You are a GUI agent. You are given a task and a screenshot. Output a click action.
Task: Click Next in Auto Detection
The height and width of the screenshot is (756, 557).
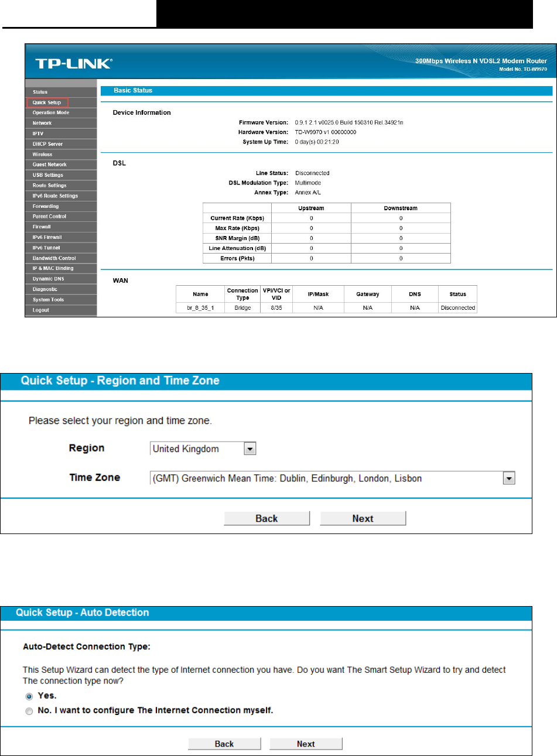306,744
